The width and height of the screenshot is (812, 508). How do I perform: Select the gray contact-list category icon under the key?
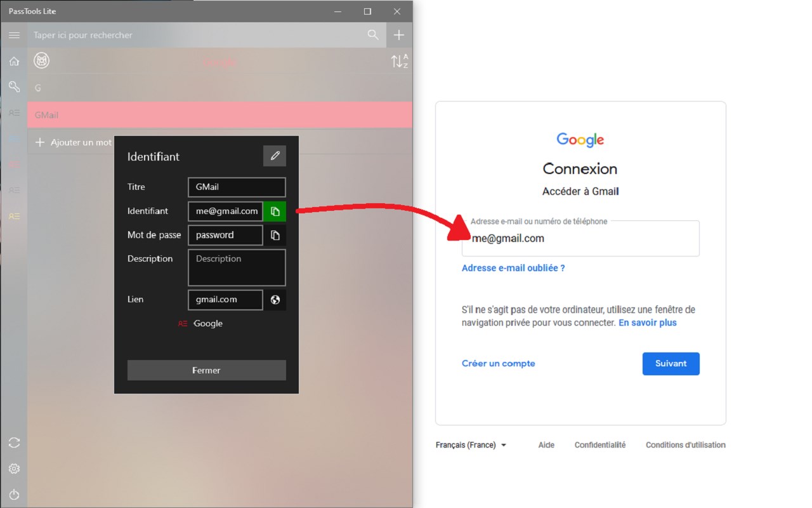pos(14,113)
